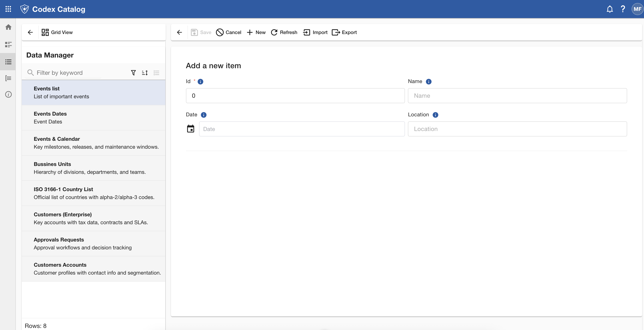The image size is (644, 330).
Task: Select the Events Dates item
Action: tap(93, 118)
